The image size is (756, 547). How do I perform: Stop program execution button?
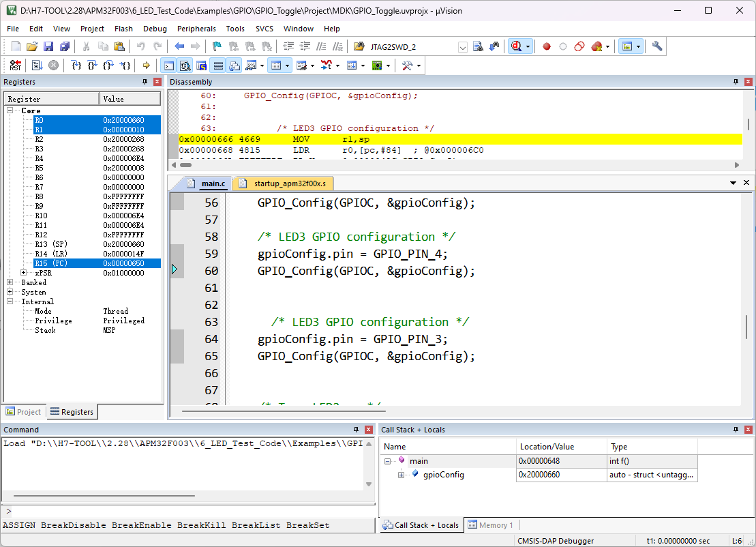(x=54, y=65)
